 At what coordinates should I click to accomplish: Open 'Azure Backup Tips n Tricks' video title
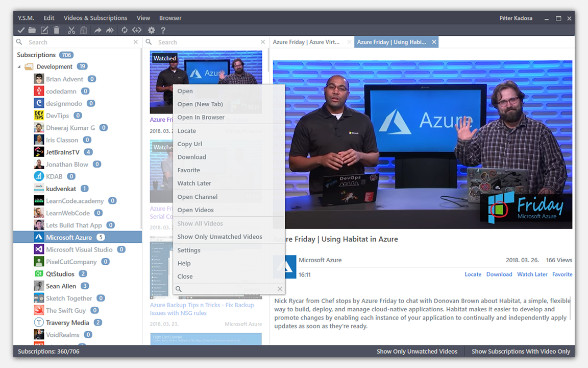click(x=202, y=309)
